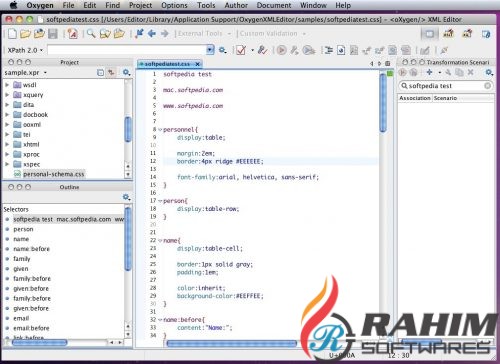The width and height of the screenshot is (500, 364).
Task: Toggle Link with Editor in Project panel
Action: tap(111, 72)
